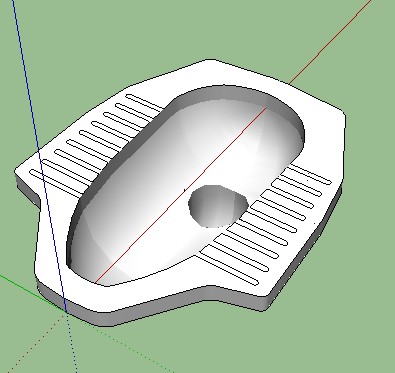395x373 pixels.
Task: Select the dotted blue axis below origin
Action: pyautogui.click(x=72, y=342)
